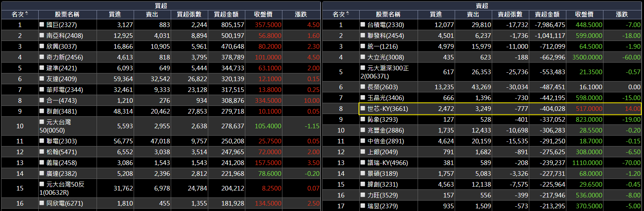This screenshot has height=211, width=644.
Task: Open stock 松翰(5471)
Action: point(61,152)
